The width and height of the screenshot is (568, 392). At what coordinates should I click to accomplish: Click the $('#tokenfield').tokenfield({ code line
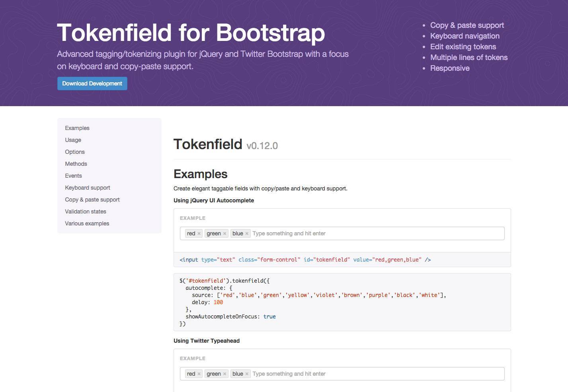coord(224,281)
